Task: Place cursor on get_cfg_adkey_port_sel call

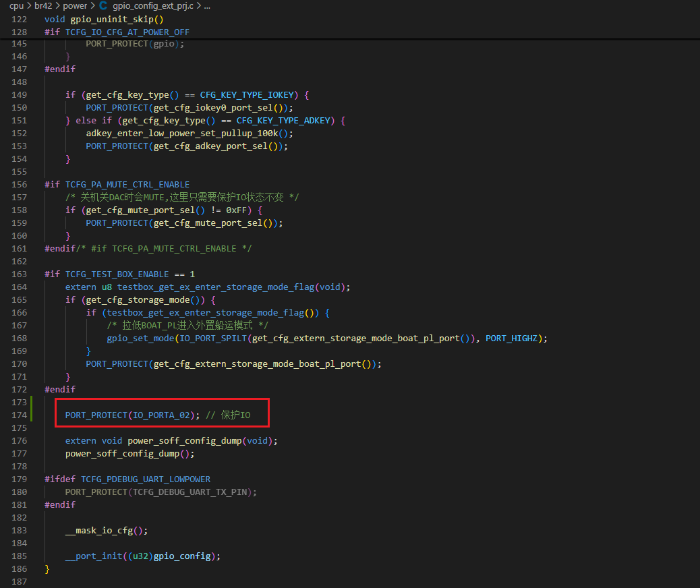Action: [210, 146]
